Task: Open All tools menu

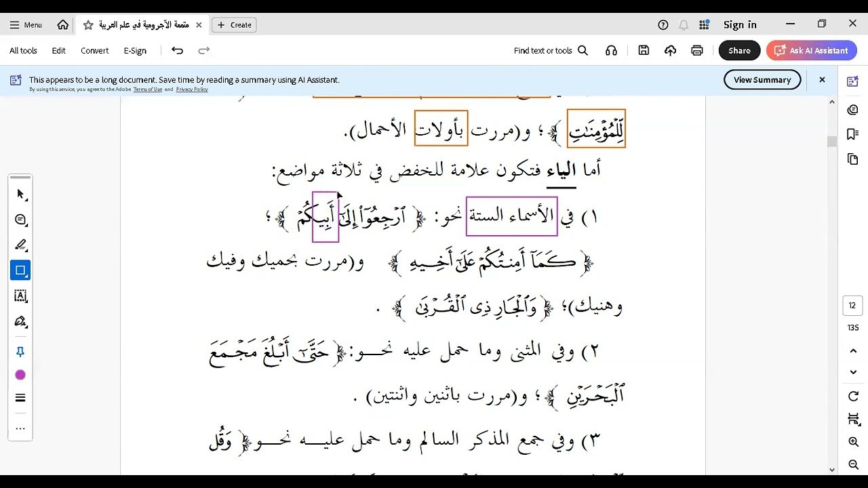Action: [23, 50]
